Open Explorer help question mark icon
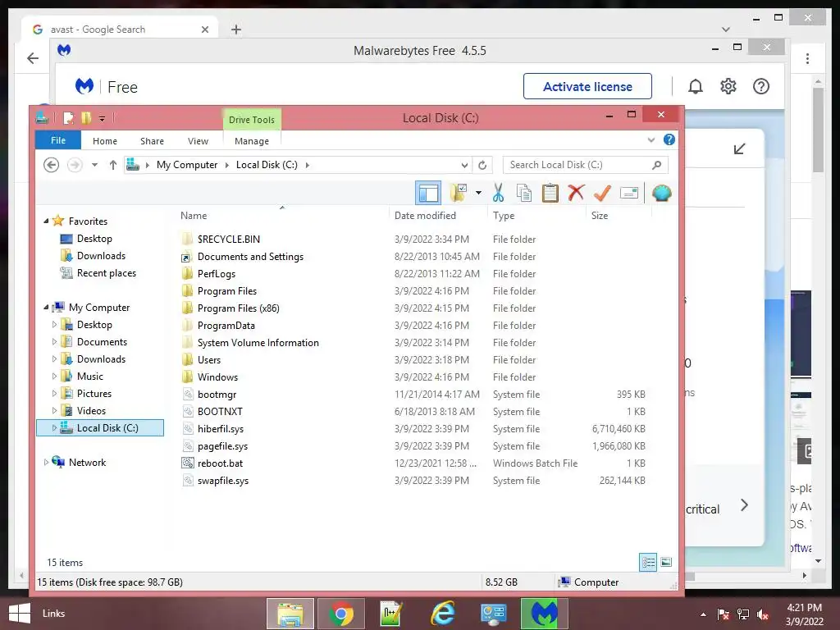 (x=669, y=139)
